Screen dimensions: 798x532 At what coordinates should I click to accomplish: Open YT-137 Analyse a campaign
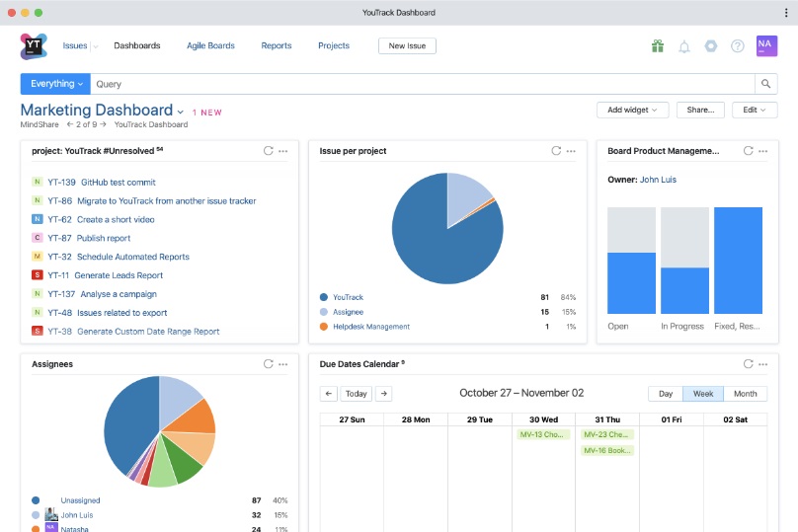(103, 294)
